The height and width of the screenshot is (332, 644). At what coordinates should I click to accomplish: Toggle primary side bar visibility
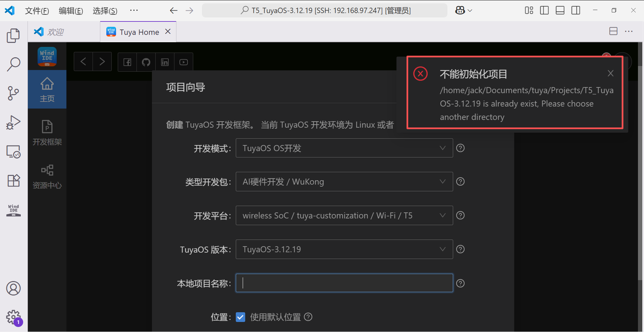[544, 10]
